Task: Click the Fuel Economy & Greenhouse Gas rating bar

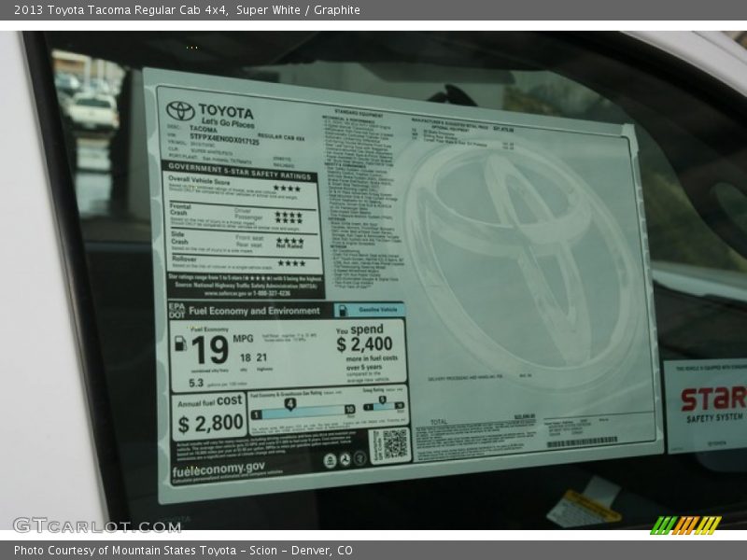Action: (303, 412)
